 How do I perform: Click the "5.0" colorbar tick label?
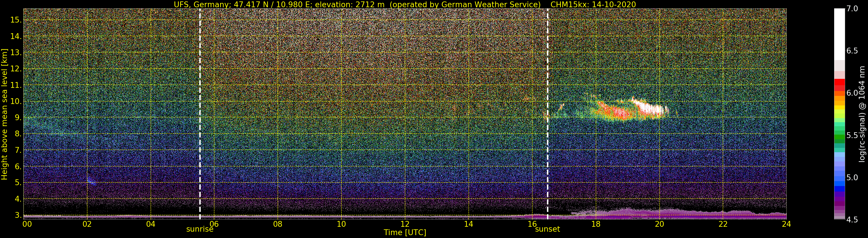852,177
